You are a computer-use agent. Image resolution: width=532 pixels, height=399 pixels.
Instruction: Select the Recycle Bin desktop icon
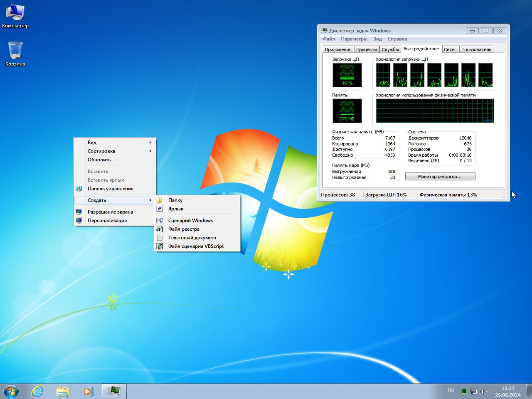point(15,53)
